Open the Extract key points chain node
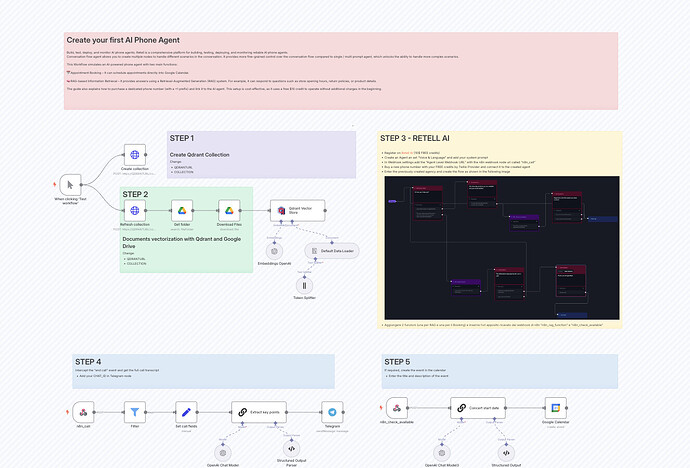Screen dimensions: 690x468 pyautogui.click(x=259, y=412)
